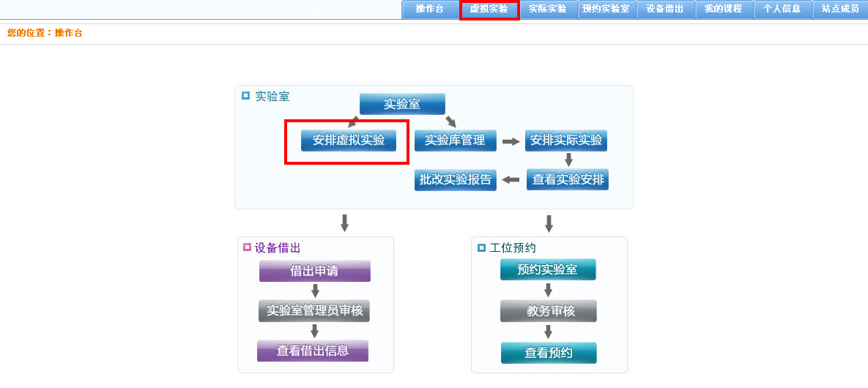Open 实验库管理 from the flowchart
Viewport: 868px width, 388px height.
tap(455, 141)
